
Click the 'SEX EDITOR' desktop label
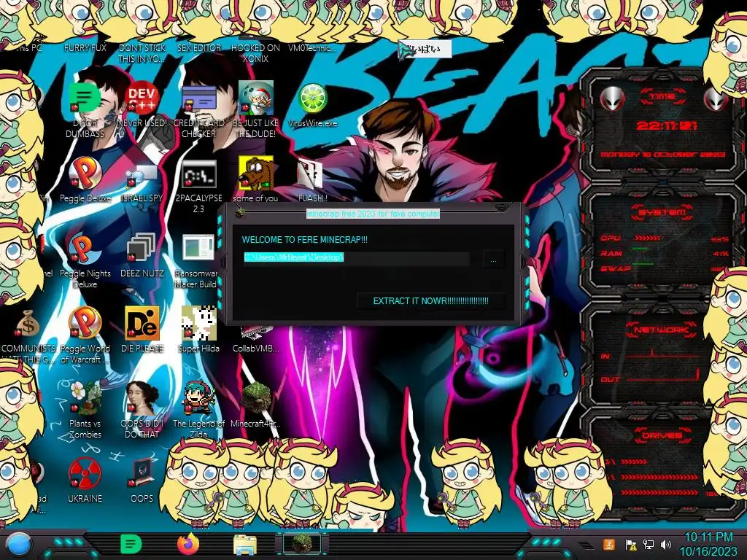(x=199, y=48)
